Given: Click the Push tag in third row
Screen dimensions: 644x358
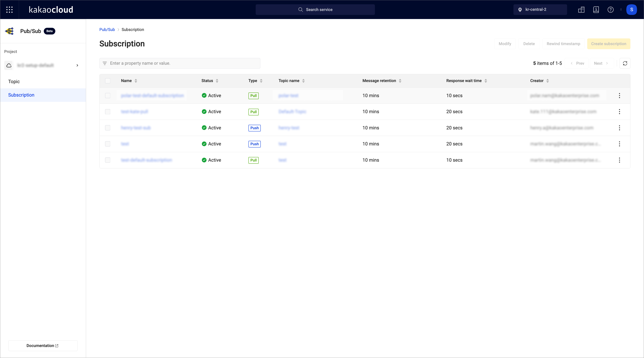Looking at the screenshot, I should 254,128.
